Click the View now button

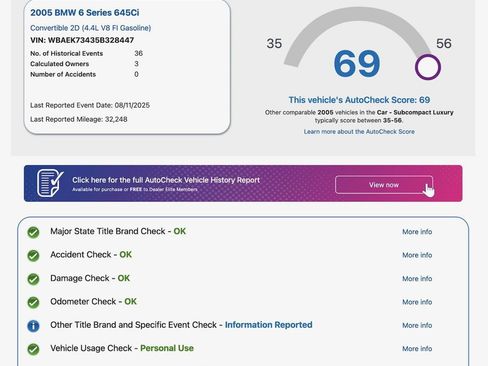[384, 185]
